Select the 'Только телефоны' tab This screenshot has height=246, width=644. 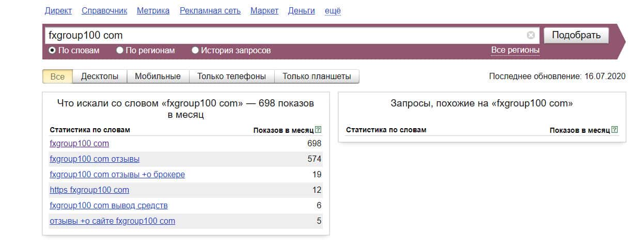pyautogui.click(x=231, y=76)
